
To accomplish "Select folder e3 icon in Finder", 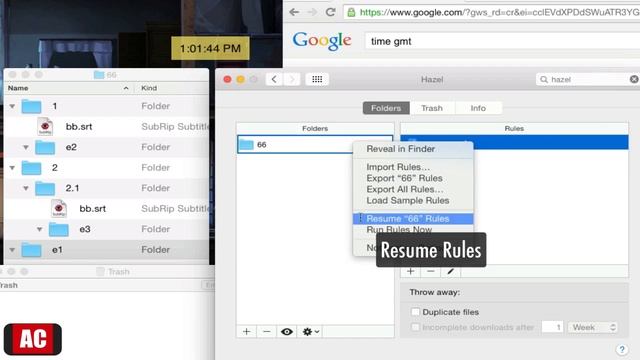I will click(x=59, y=229).
